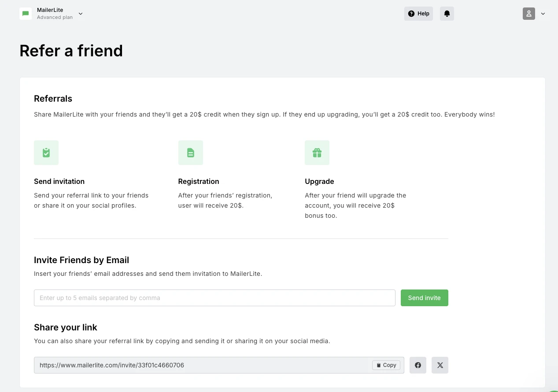Click 'Invite Friends by Email' heading
The width and height of the screenshot is (558, 392).
tap(81, 260)
